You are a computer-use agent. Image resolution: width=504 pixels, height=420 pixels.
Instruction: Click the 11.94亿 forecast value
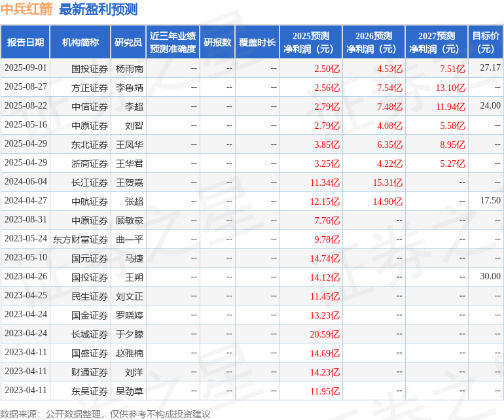coord(450,107)
